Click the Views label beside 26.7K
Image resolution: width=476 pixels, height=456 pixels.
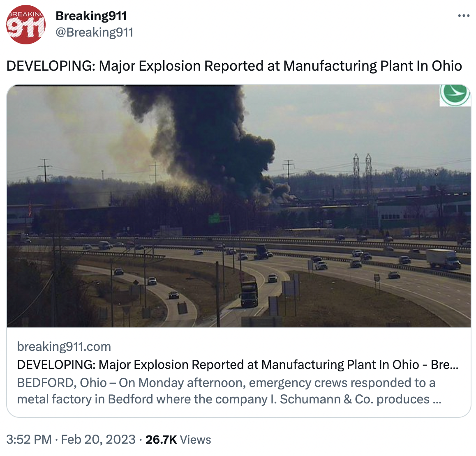[x=196, y=439]
